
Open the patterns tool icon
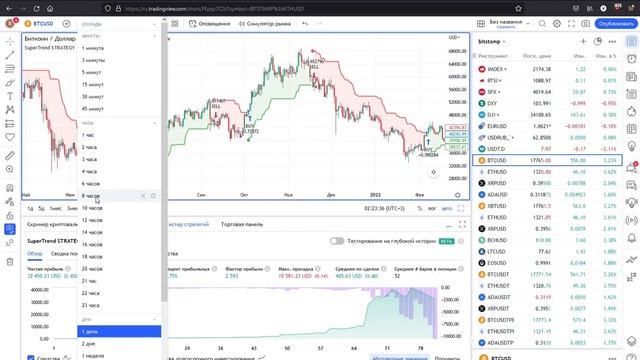click(x=10, y=110)
